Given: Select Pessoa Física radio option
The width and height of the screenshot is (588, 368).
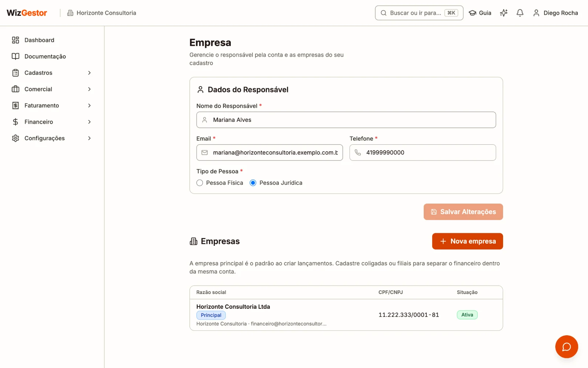Looking at the screenshot, I should click(200, 183).
